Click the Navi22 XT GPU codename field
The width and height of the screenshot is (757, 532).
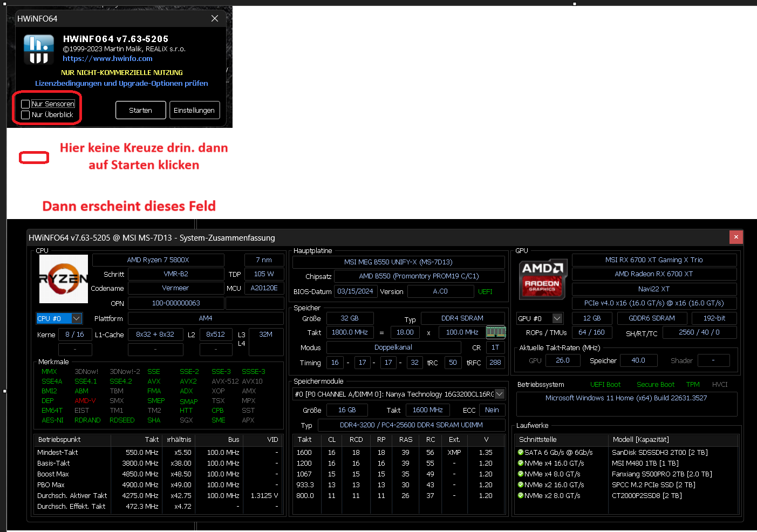(x=654, y=289)
